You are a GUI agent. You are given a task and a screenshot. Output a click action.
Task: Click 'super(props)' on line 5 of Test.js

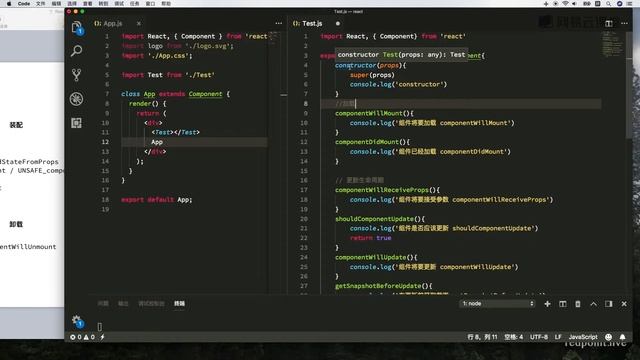pos(372,75)
